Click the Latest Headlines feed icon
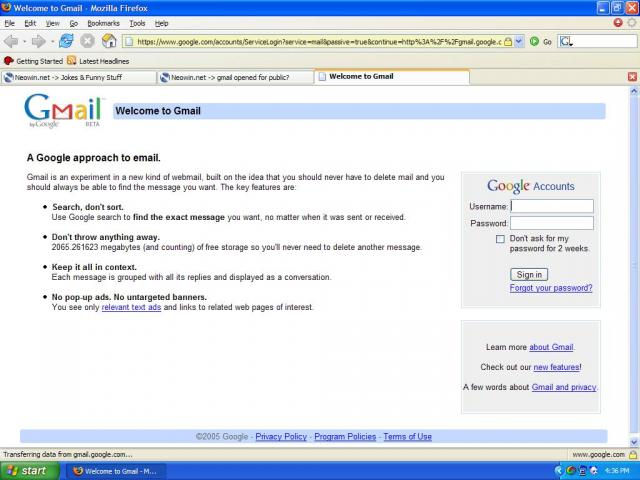This screenshot has width=640, height=480. coord(72,61)
